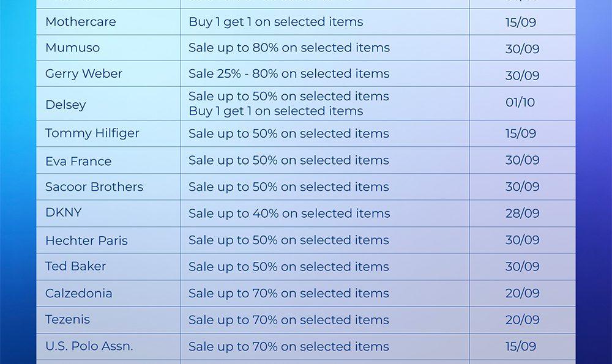Select DKNY in the table
Screen dimensions: 612x364
(x=63, y=213)
